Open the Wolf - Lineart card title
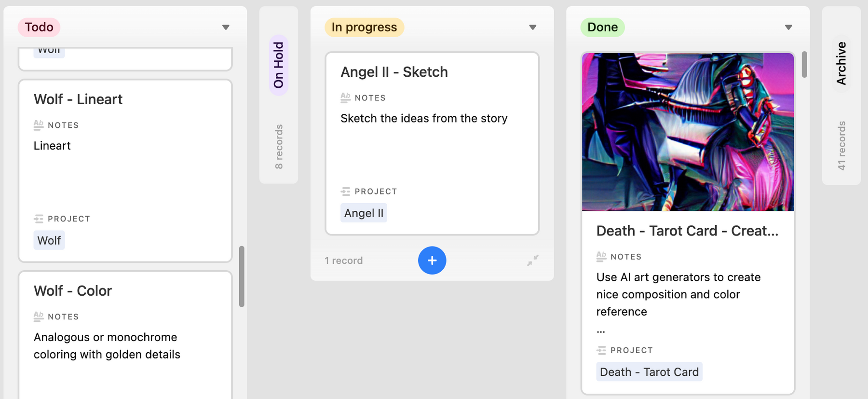The image size is (868, 399). (78, 99)
